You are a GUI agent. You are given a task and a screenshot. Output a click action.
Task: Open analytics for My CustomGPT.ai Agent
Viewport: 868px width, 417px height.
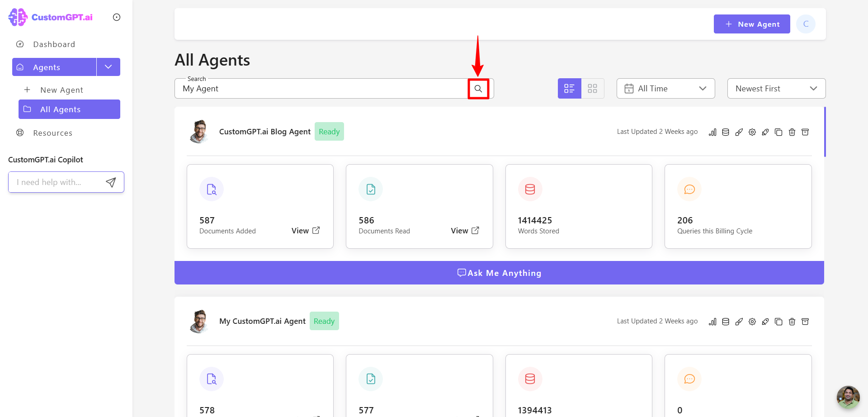click(712, 322)
